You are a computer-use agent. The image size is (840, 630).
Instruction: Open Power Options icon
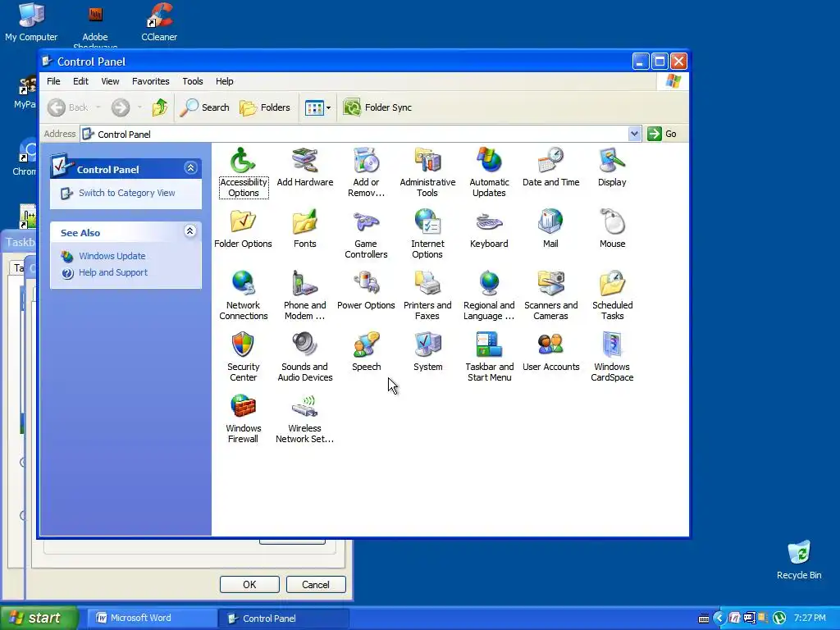[x=366, y=290]
